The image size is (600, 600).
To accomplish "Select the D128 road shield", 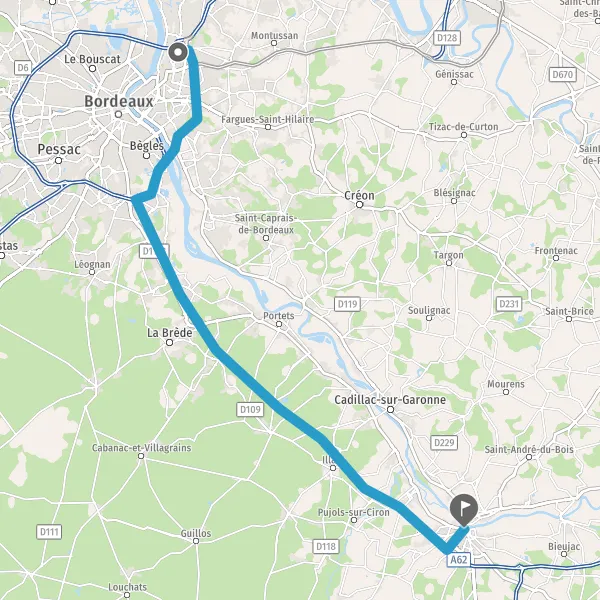I will [447, 38].
